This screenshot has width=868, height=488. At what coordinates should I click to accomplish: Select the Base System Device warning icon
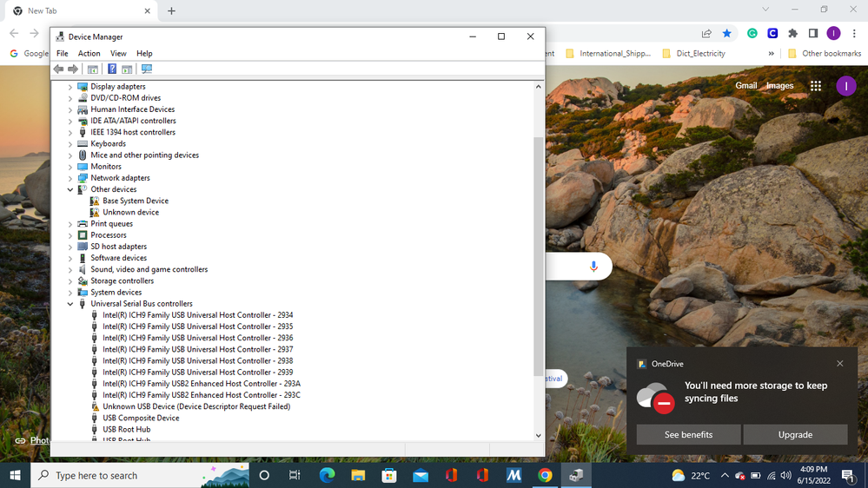(95, 201)
